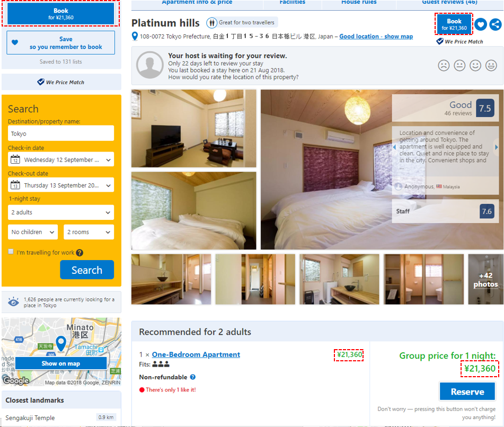Image resolution: width=504 pixels, height=427 pixels.
Task: Select the sad face rating icon
Action: (444, 65)
